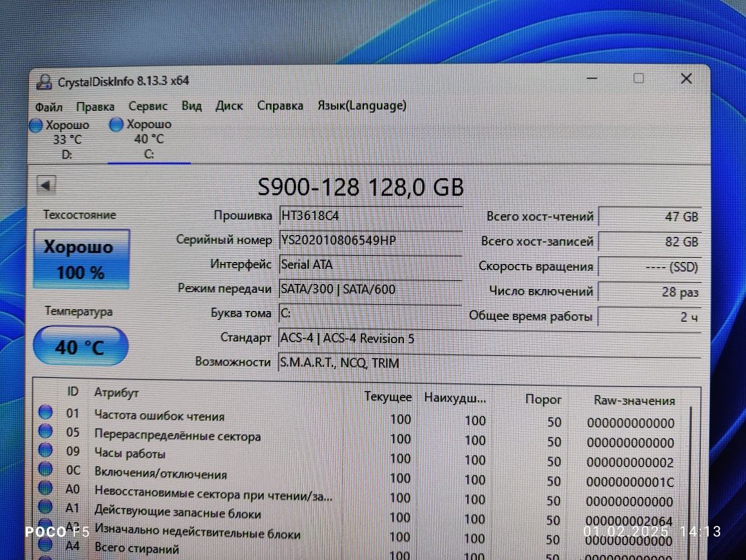The image size is (746, 560).
Task: Click the CrystalDiskInfo app icon in title bar
Action: (x=45, y=82)
